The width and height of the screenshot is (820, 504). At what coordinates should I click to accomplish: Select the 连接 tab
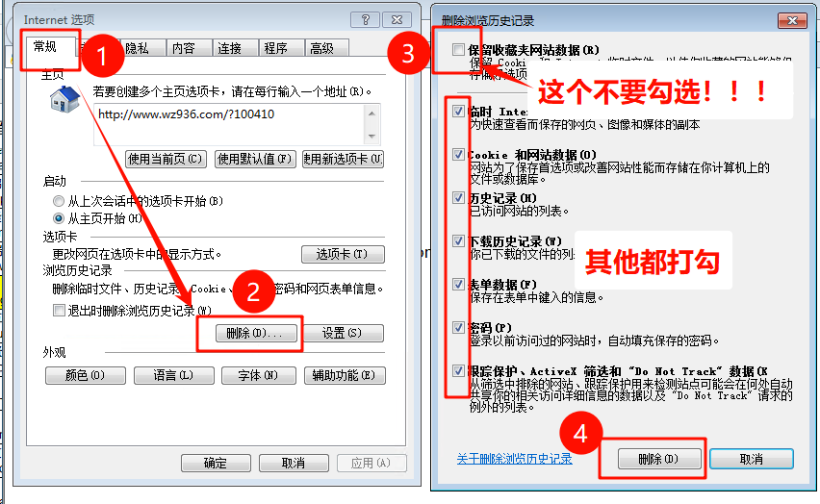pos(229,48)
